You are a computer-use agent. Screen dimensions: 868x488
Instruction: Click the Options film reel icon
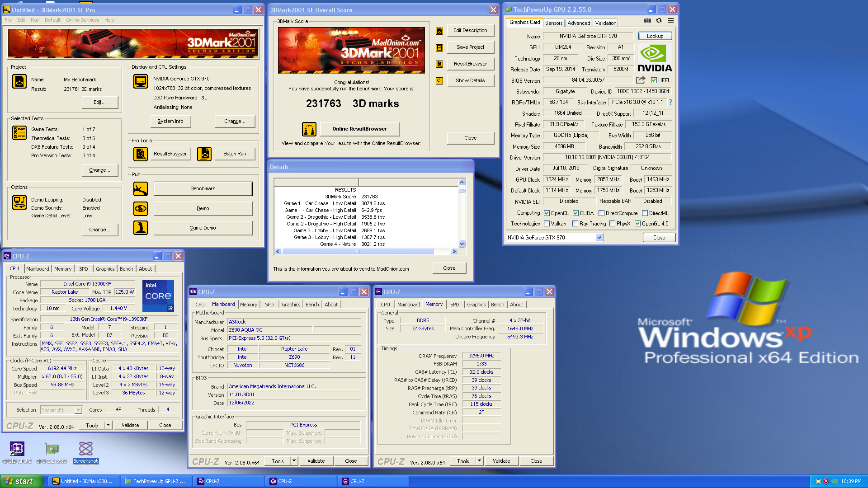click(19, 202)
